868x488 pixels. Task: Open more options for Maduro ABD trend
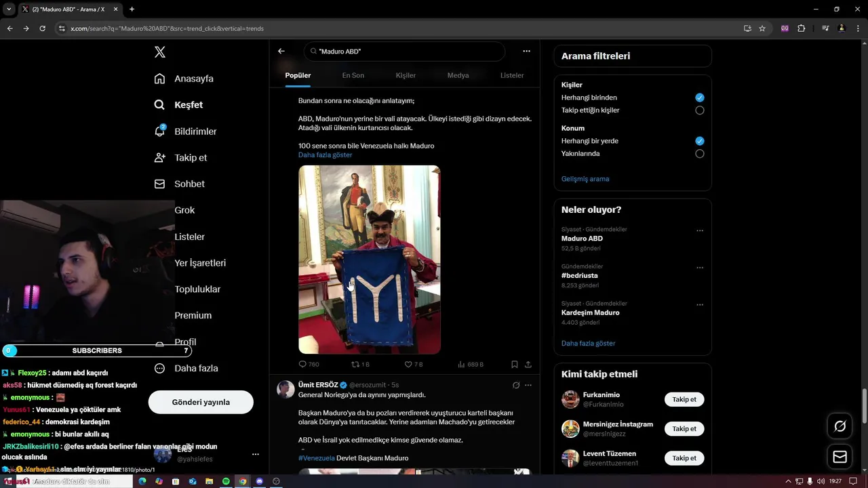coord(700,230)
